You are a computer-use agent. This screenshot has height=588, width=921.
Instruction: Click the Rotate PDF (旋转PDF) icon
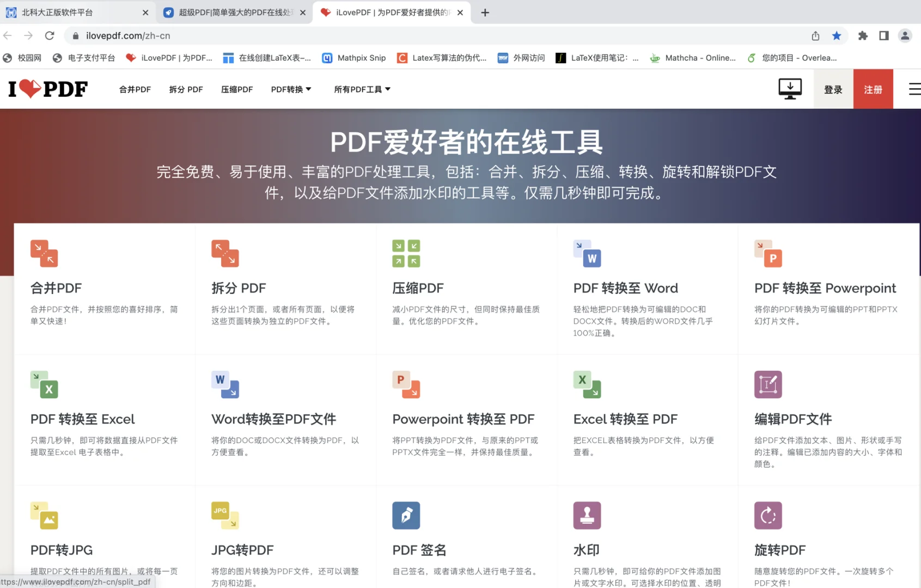tap(768, 516)
